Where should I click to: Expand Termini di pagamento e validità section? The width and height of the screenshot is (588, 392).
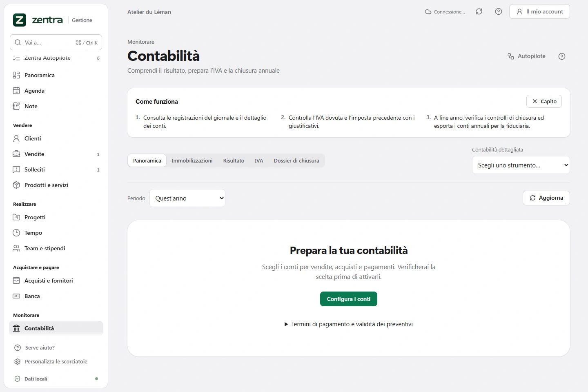point(348,324)
